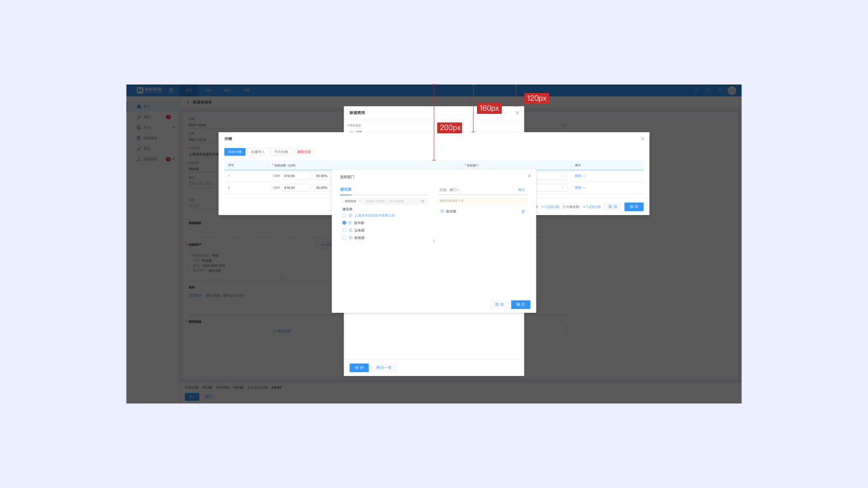Image resolution: width=868 pixels, height=488 pixels.
Task: Close the 分摊 dialog with X icon
Action: click(642, 139)
